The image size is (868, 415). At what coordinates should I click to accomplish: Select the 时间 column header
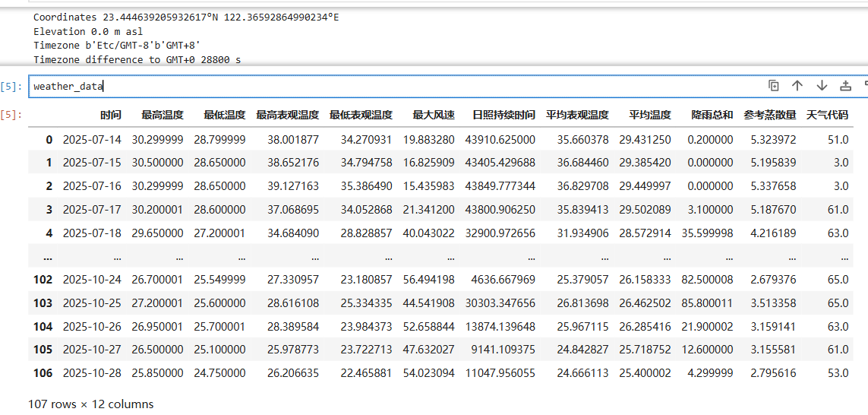click(111, 116)
